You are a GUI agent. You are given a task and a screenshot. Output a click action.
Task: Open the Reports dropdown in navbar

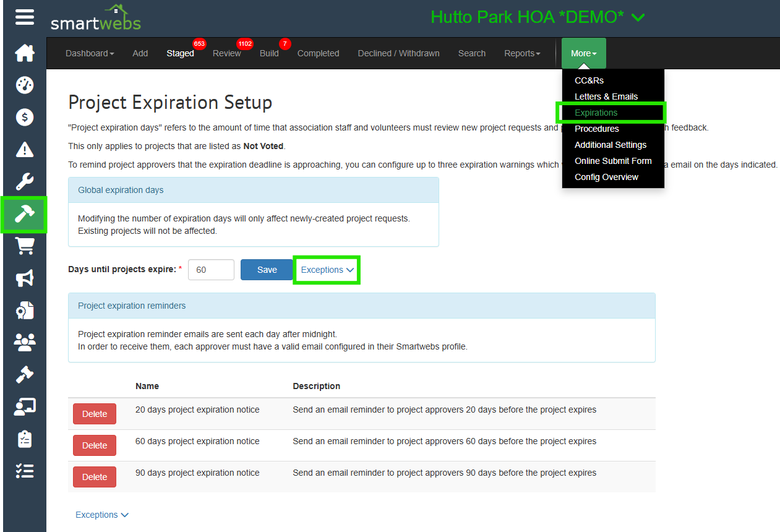pos(521,53)
